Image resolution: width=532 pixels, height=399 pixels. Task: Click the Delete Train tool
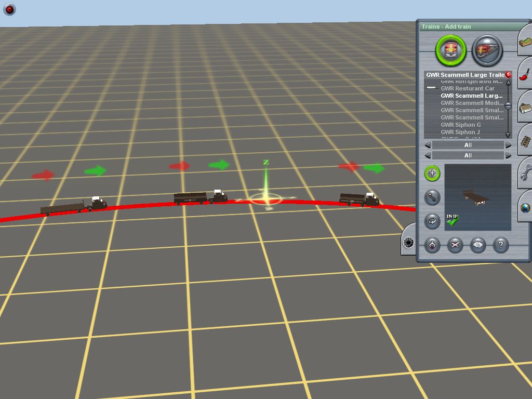tap(455, 245)
